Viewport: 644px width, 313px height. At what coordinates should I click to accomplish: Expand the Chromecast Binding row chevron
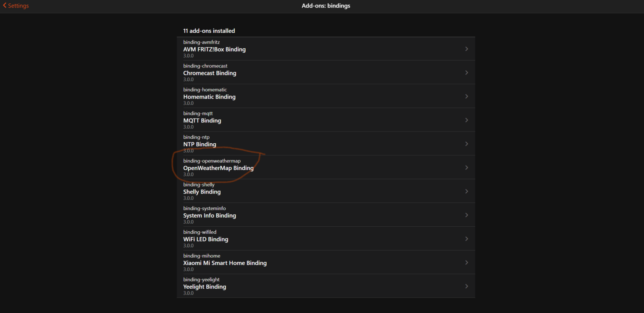click(467, 73)
